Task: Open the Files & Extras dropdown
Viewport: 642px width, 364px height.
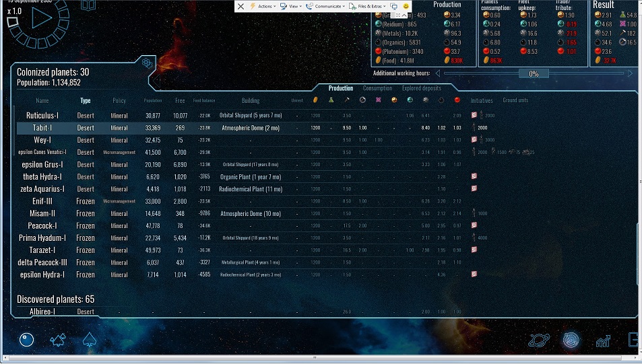Action: [367, 6]
